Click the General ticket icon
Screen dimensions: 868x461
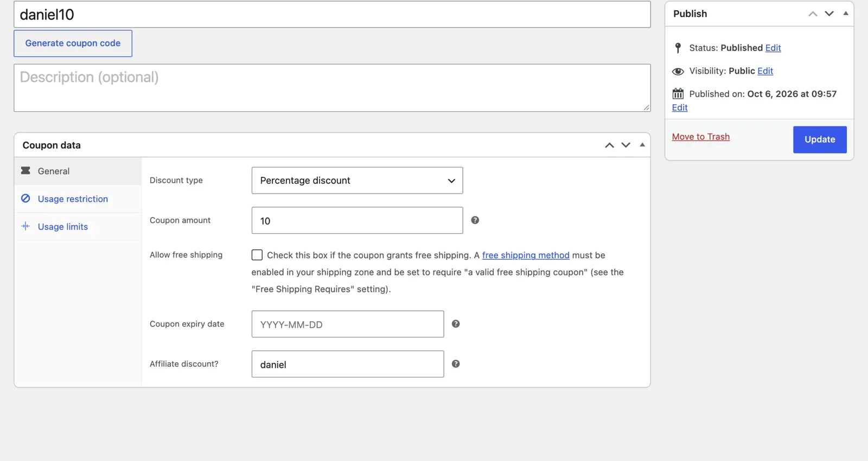[x=25, y=171]
